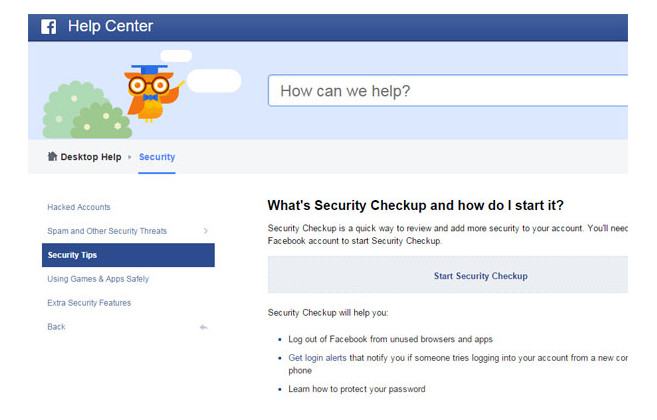Image resolution: width=657 pixels, height=420 pixels.
Task: Open the Desktop Help breadcrumb
Action: (90, 157)
